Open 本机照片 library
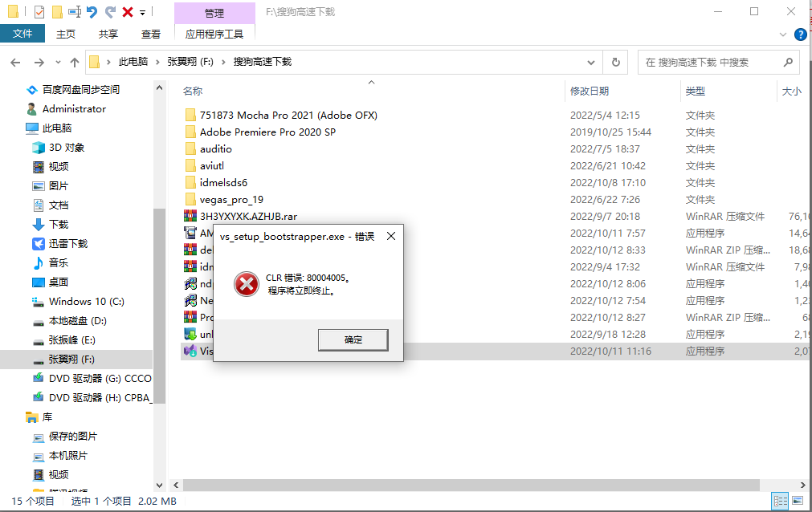The image size is (812, 512). pos(67,456)
